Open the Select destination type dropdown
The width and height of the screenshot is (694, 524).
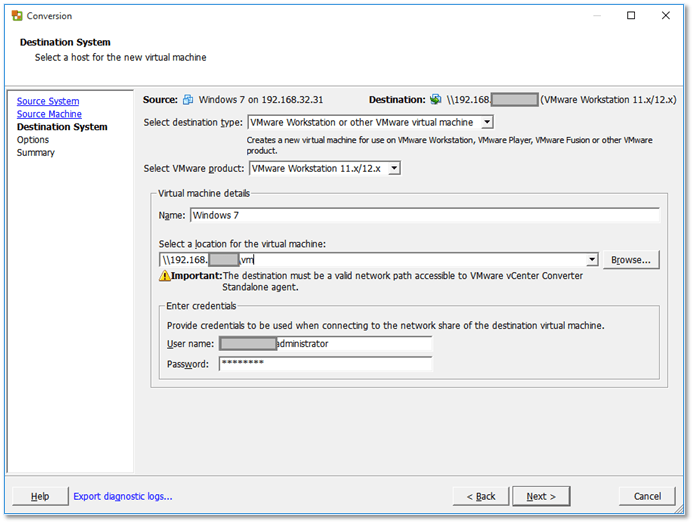(487, 122)
